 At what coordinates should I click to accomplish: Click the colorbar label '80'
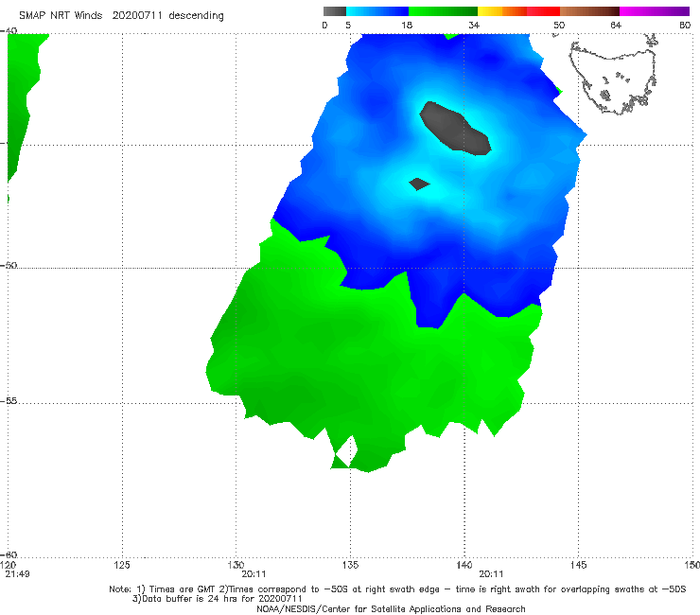[685, 26]
